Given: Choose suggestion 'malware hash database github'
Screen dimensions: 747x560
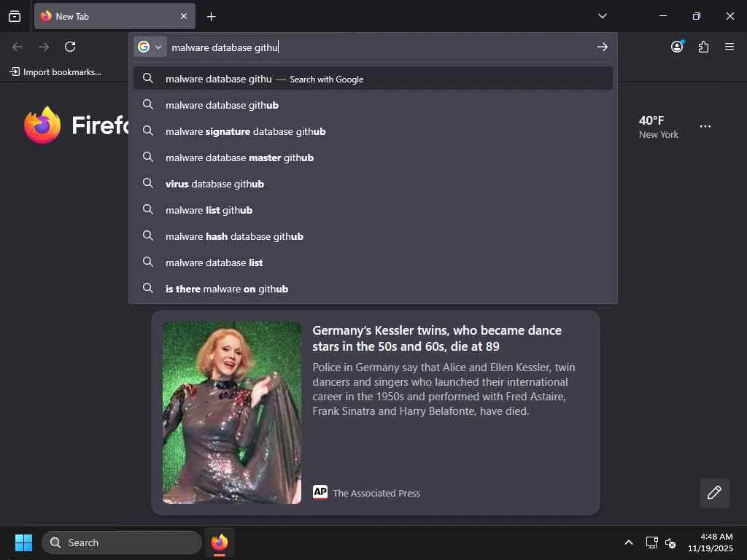Looking at the screenshot, I should [x=373, y=236].
